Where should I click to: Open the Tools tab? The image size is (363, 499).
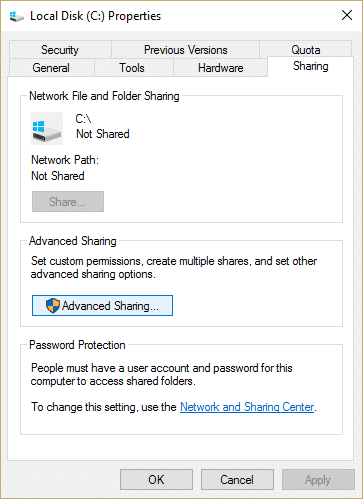click(x=132, y=68)
